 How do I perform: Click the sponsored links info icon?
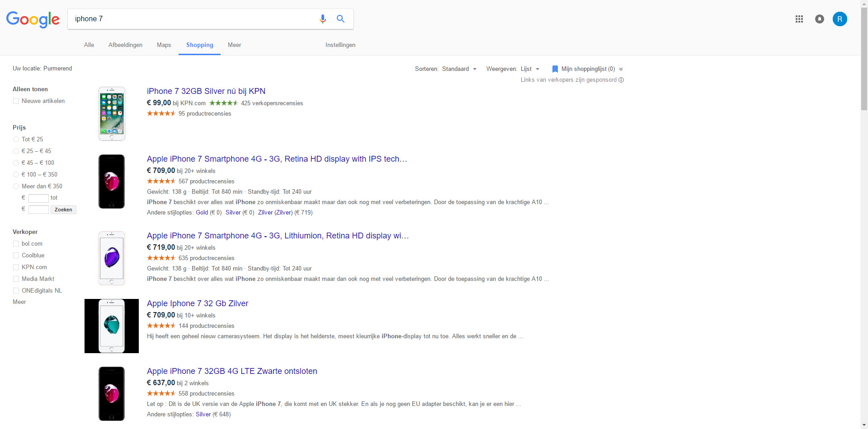(621, 80)
